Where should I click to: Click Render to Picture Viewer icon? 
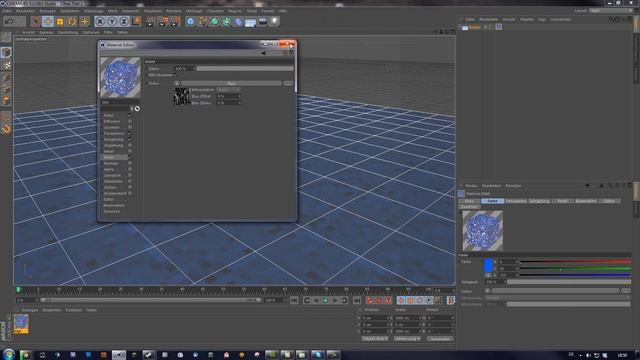(164, 21)
